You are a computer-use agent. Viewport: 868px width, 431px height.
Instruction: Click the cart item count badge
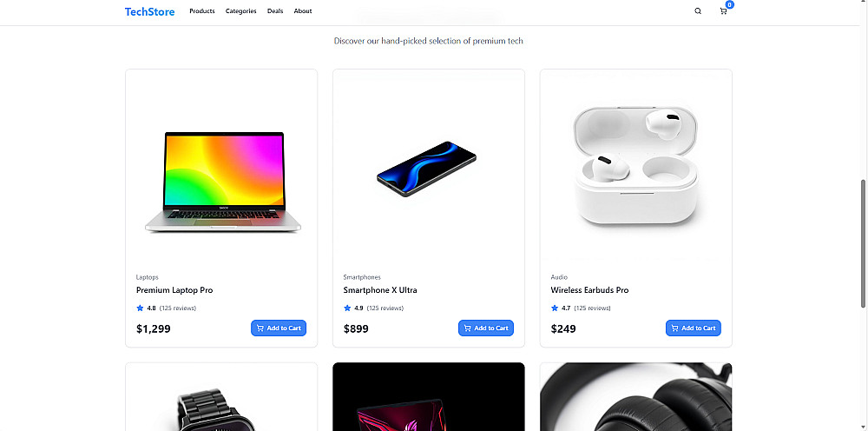coord(730,5)
